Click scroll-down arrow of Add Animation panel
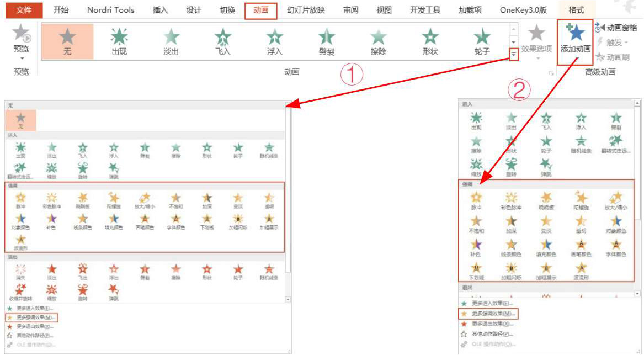644x355 pixels. coord(637,293)
